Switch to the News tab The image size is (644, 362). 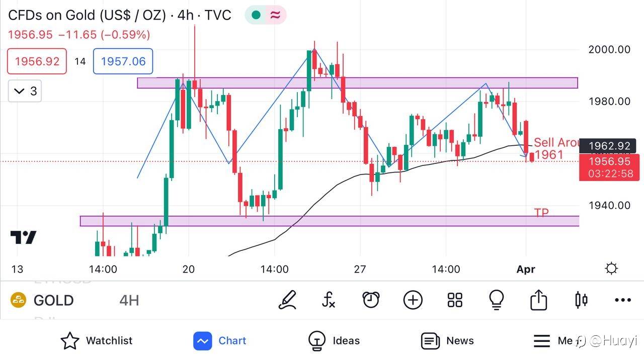click(447, 341)
